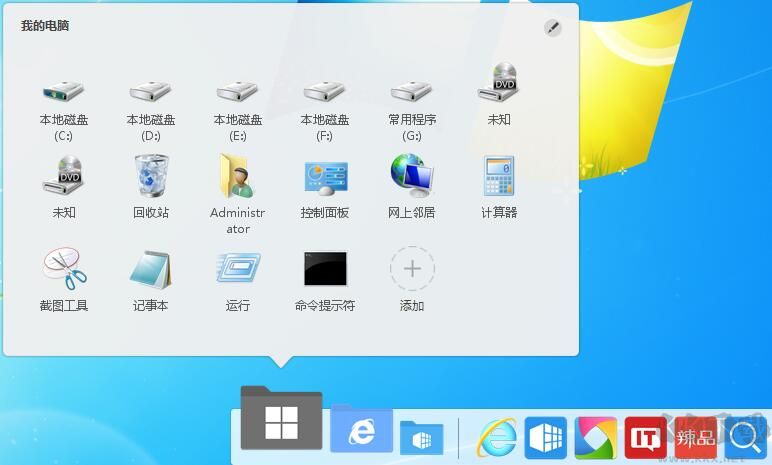The width and height of the screenshot is (772, 465).
Task: Open local disk (F:) icon
Action: 324,92
